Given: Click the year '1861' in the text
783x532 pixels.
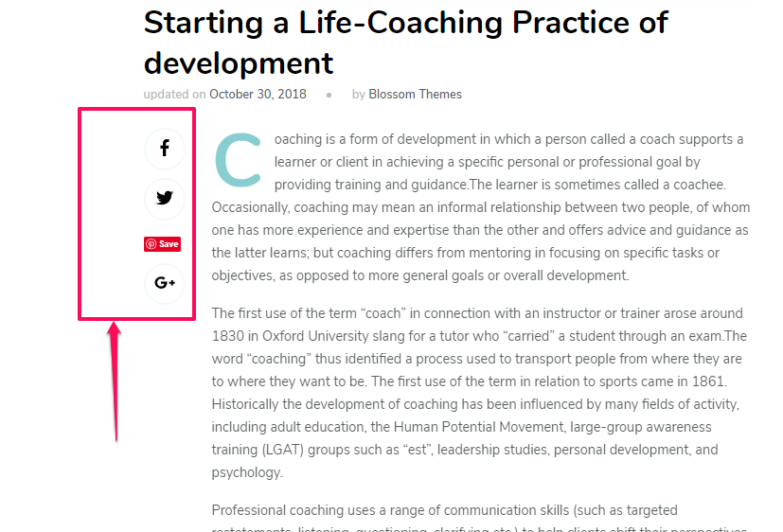Looking at the screenshot, I should click(x=707, y=381).
